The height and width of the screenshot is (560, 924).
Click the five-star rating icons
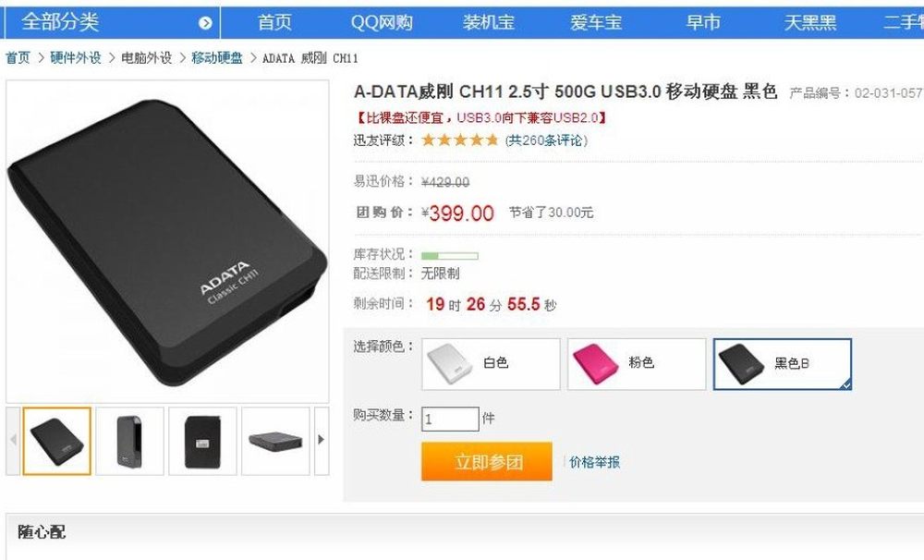click(459, 140)
